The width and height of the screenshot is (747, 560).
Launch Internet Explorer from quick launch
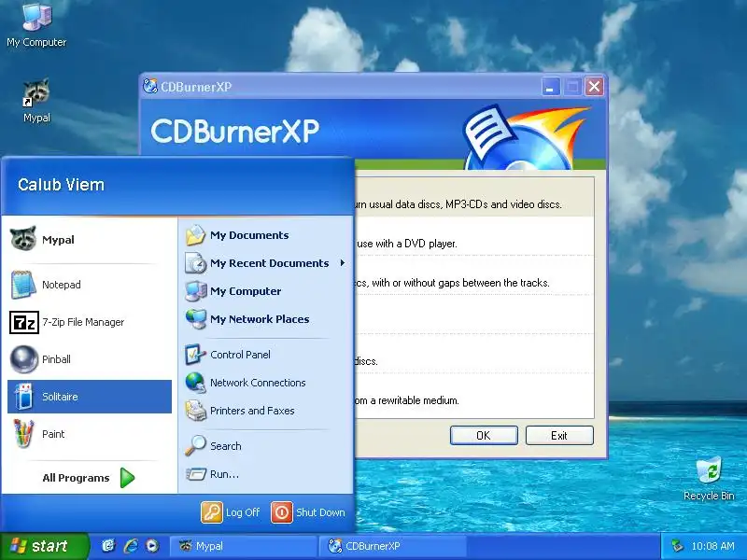(131, 546)
